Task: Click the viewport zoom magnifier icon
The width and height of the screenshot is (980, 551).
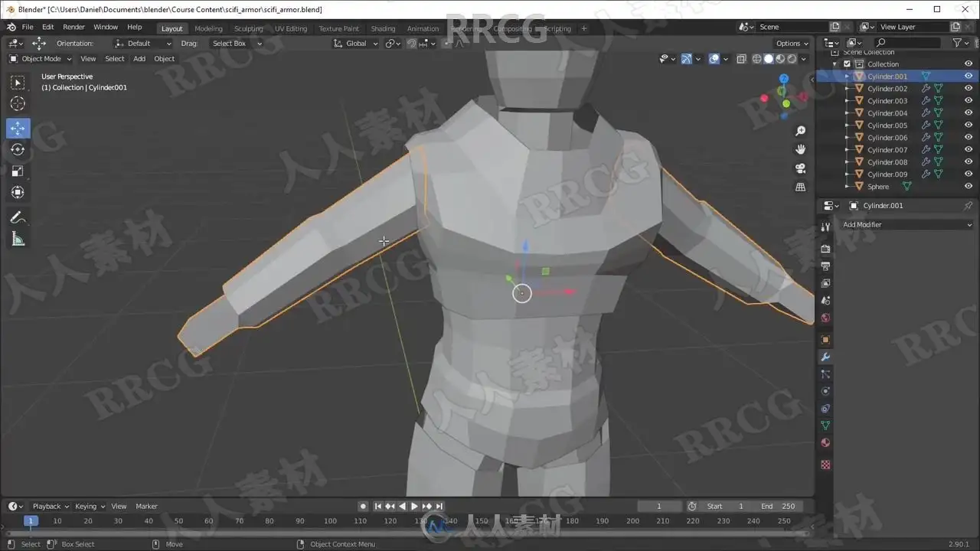Action: [801, 132]
